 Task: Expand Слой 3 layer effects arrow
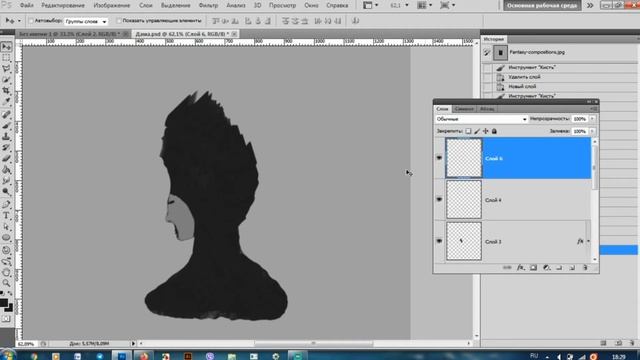(589, 241)
